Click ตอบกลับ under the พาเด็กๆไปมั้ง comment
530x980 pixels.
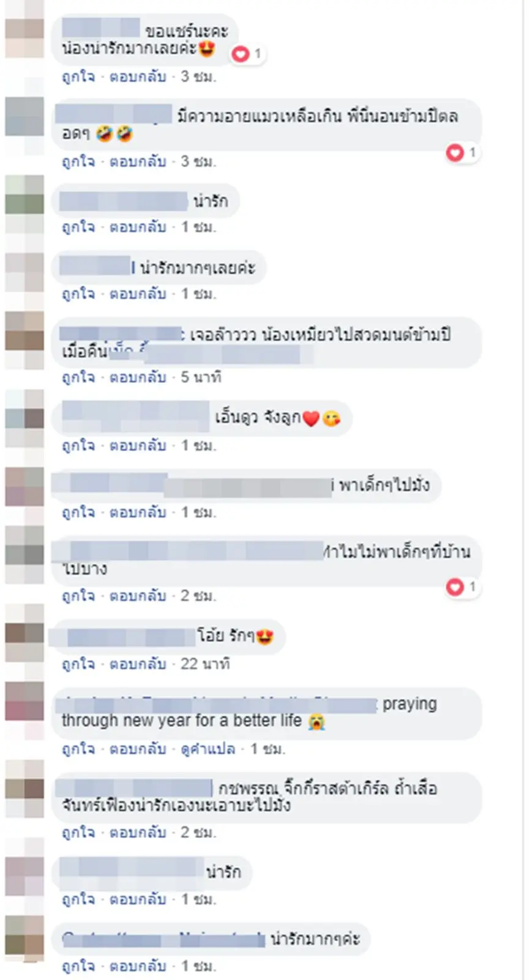[138, 511]
